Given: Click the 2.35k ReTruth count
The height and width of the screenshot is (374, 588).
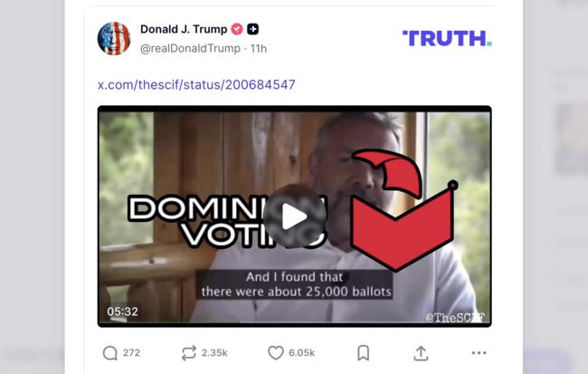Looking at the screenshot, I should tap(214, 353).
